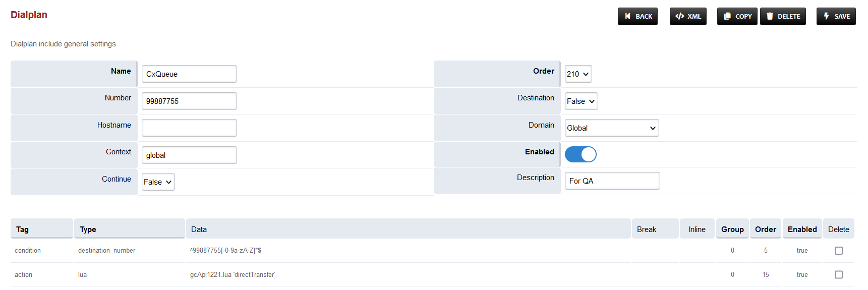Toggle the Enabled switch off

tap(581, 154)
